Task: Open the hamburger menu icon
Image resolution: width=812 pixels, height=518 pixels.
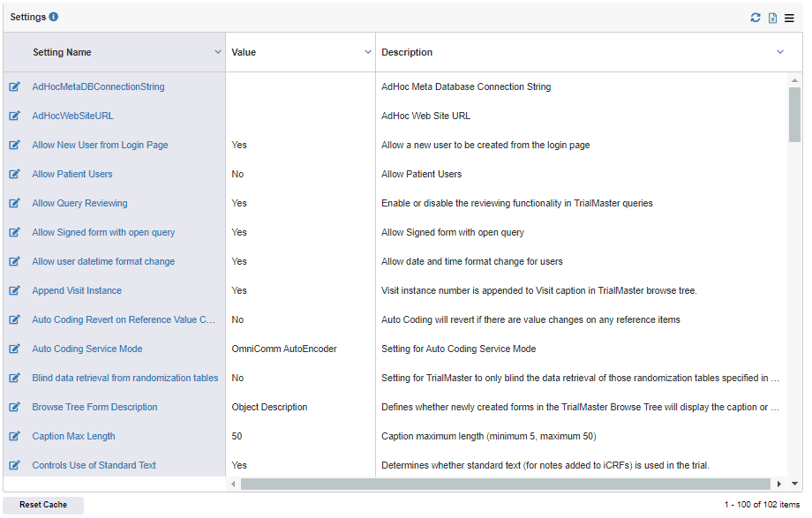Action: pos(789,19)
